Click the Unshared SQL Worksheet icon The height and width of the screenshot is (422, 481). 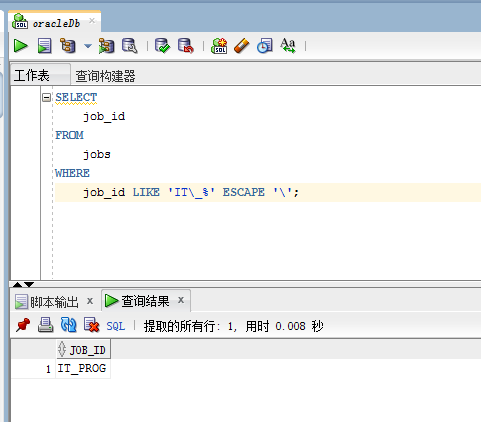(x=219, y=46)
